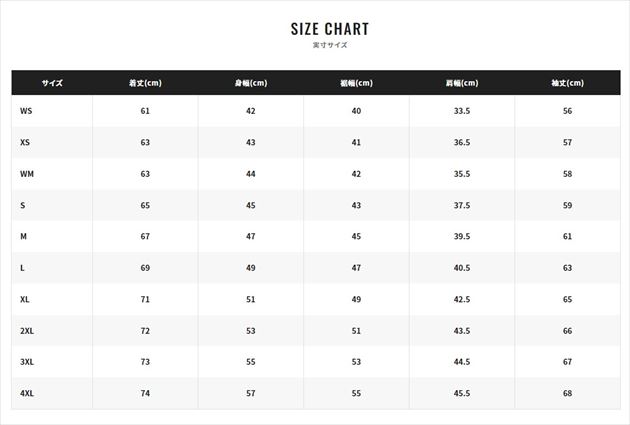630x425 pixels.
Task: Select the M size row label
Action: [23, 237]
